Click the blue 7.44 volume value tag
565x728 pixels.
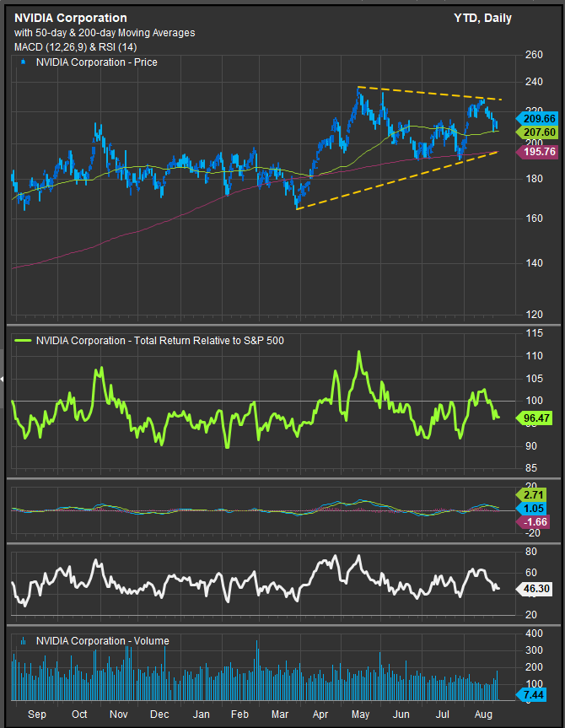click(531, 695)
